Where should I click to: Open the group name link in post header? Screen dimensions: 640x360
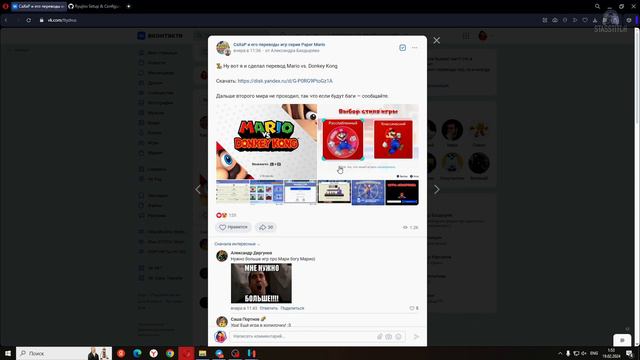[x=279, y=44]
